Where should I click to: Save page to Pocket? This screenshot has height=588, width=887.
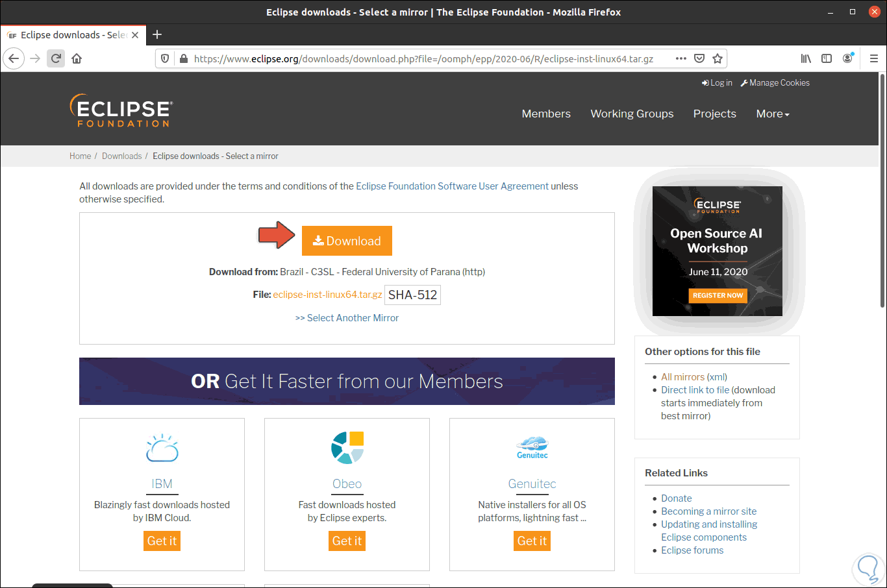tap(699, 58)
